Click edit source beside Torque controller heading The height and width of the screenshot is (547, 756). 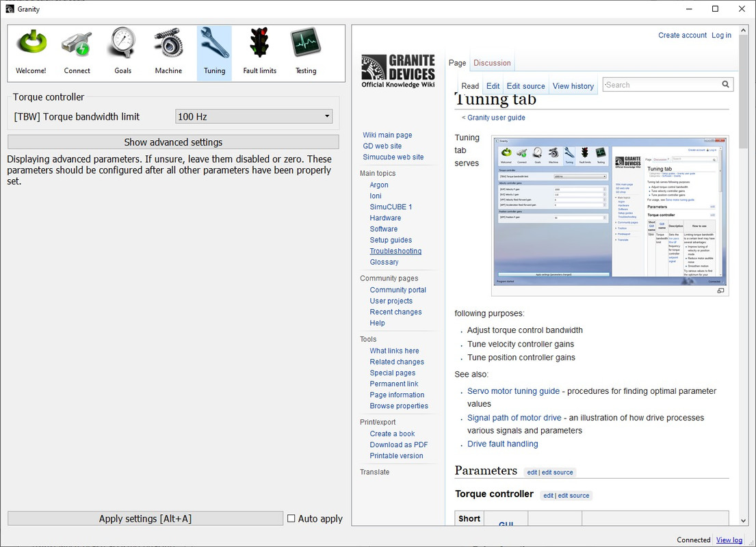(x=573, y=496)
